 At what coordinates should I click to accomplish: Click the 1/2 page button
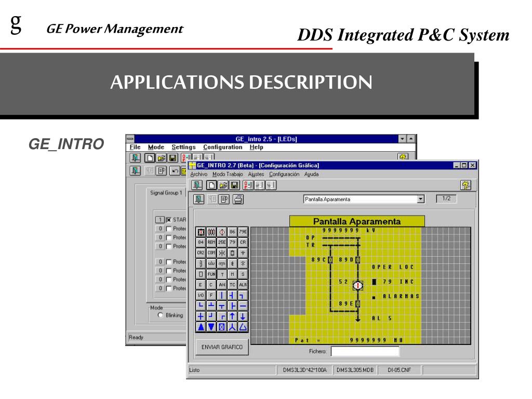tap(446, 198)
